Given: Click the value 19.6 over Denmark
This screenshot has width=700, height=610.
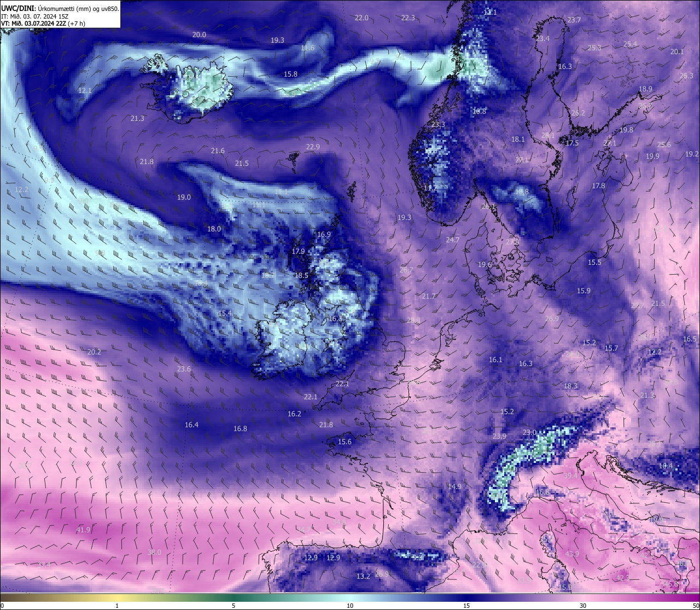Looking at the screenshot, I should pyautogui.click(x=485, y=264).
